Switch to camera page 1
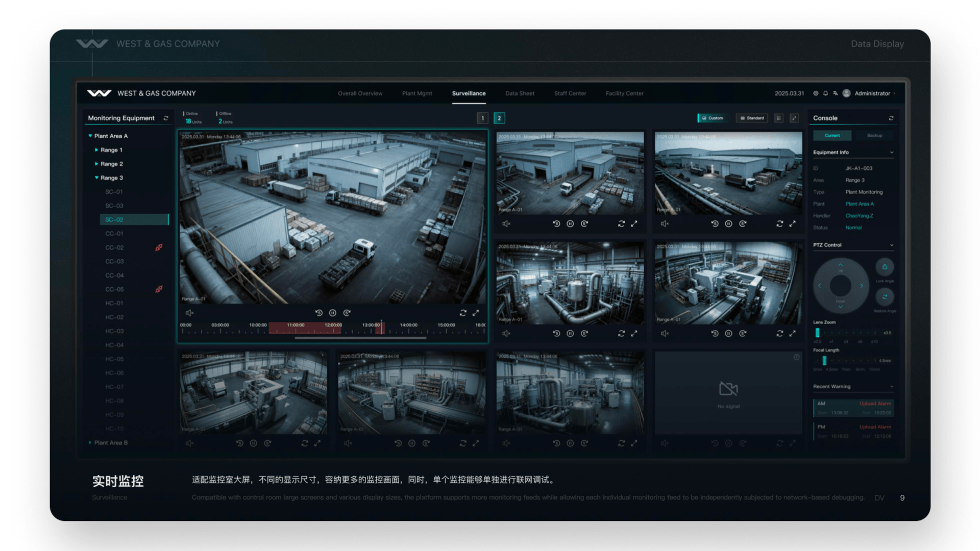Image resolution: width=980 pixels, height=551 pixels. (x=482, y=118)
